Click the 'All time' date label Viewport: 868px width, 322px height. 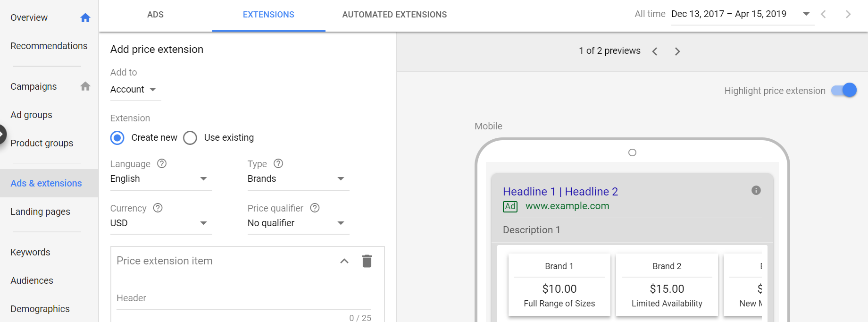click(x=650, y=14)
